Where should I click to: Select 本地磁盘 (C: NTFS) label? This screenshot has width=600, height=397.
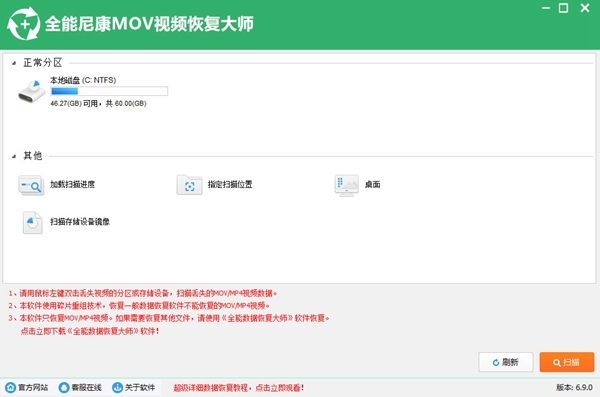coord(83,80)
